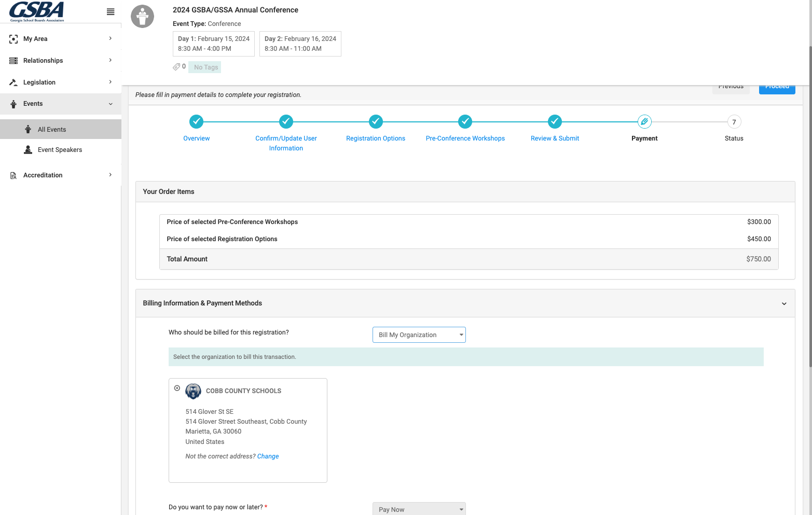
Task: Click the My Area sidebar icon
Action: point(13,39)
